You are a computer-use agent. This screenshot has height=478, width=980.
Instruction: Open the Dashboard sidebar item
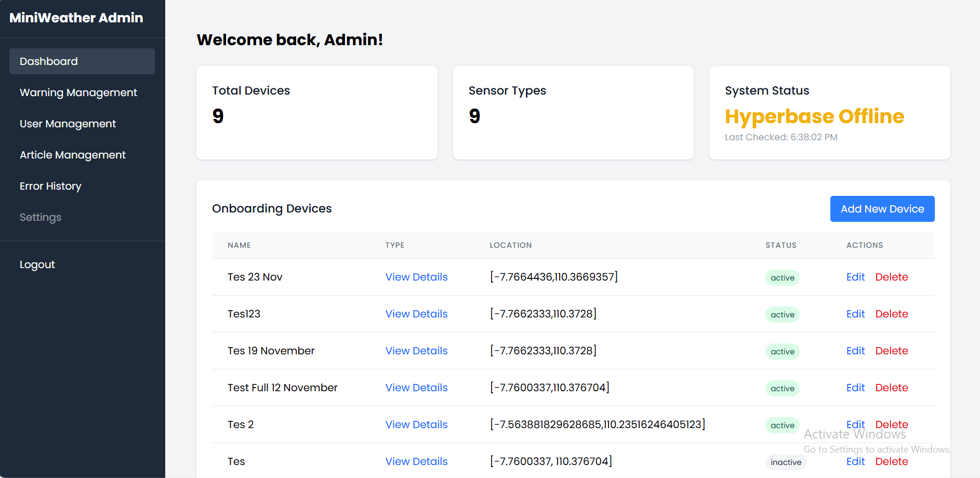pyautogui.click(x=82, y=61)
